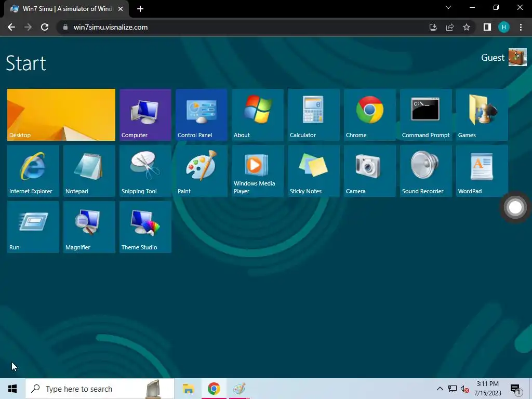
Task: Open the Sticky Notes tile
Action: coord(313,171)
